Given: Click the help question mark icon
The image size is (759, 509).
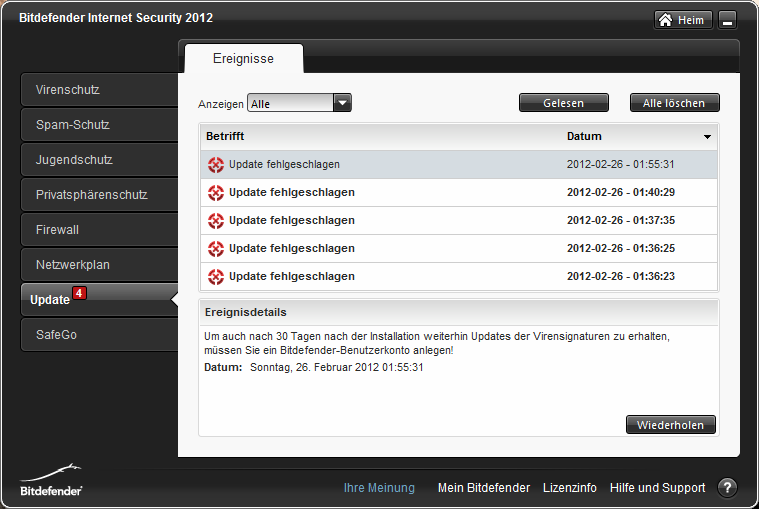Looking at the screenshot, I should click(727, 488).
